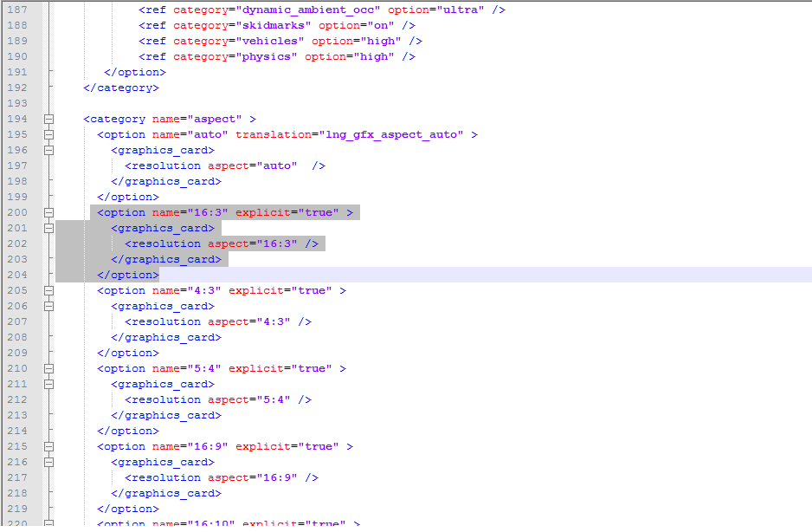Collapse graphics_card fold marker on line 211
This screenshot has width=812, height=532.
[x=48, y=384]
